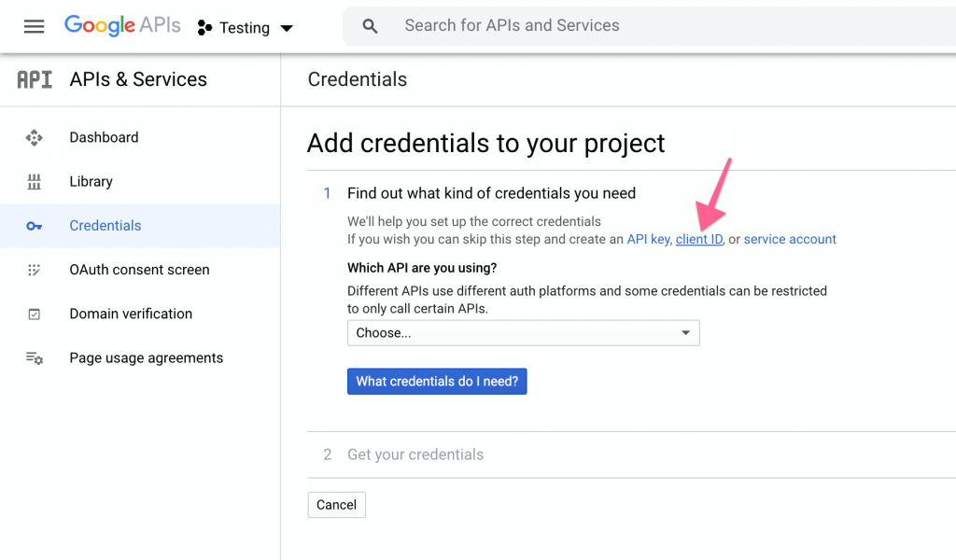Click the Google APIs logo
This screenshot has width=956, height=560.
[x=122, y=25]
